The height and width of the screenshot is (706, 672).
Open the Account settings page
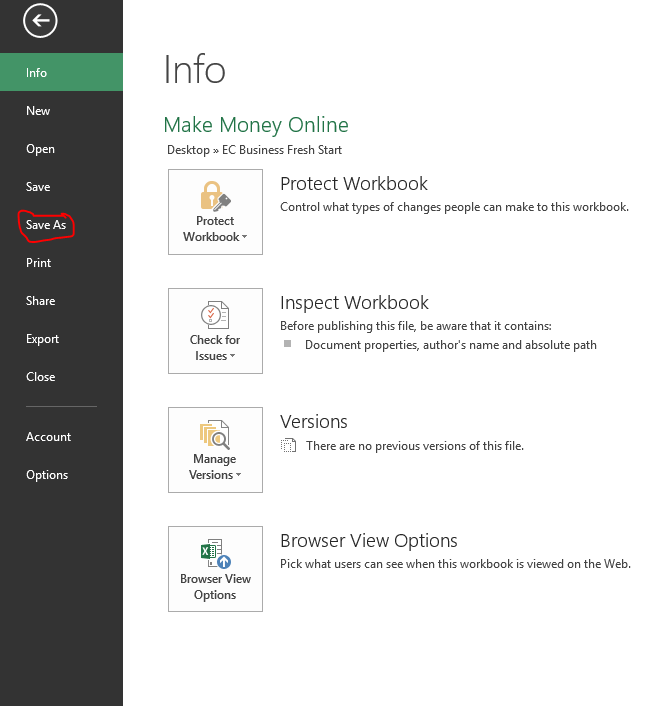pyautogui.click(x=48, y=437)
